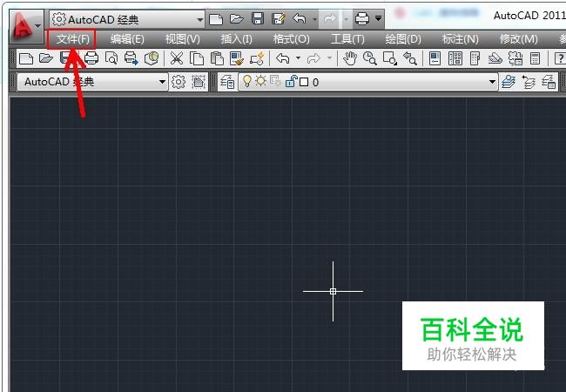Select the Zoom Window icon
566x392 pixels.
390,58
